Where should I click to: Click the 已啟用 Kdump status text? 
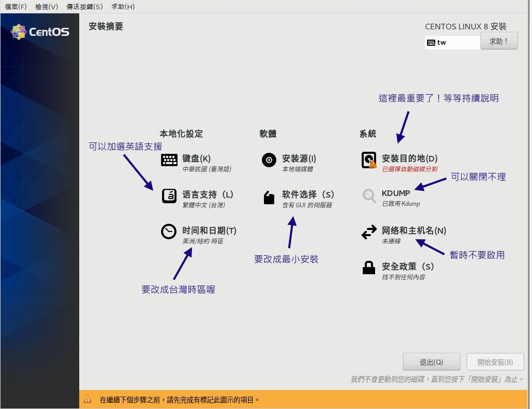(x=401, y=204)
